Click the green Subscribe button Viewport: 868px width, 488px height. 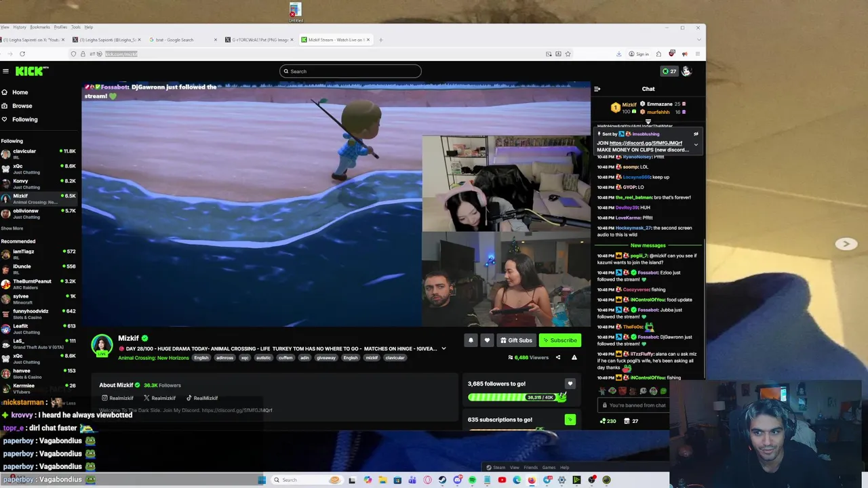pyautogui.click(x=559, y=340)
